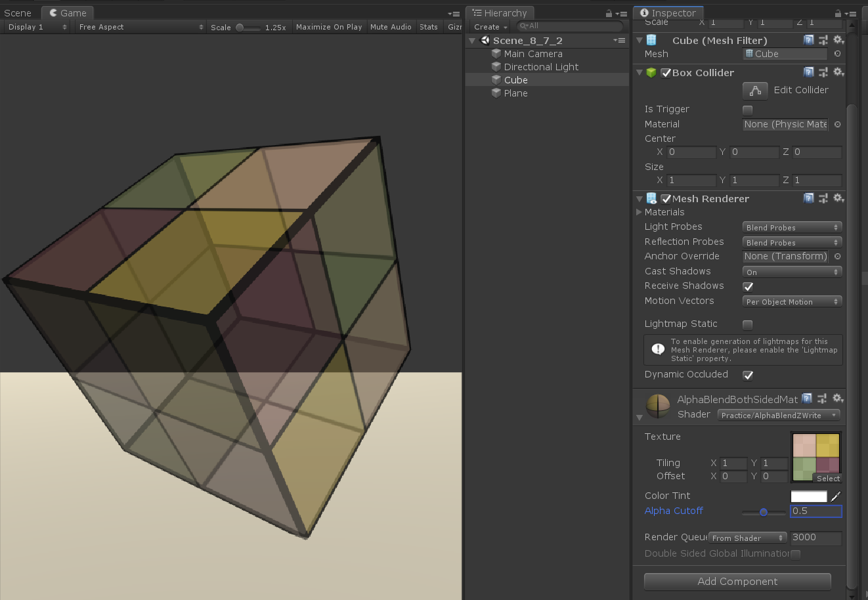The width and height of the screenshot is (868, 600).
Task: Open the Render Queue From Shader dropdown
Action: (747, 538)
